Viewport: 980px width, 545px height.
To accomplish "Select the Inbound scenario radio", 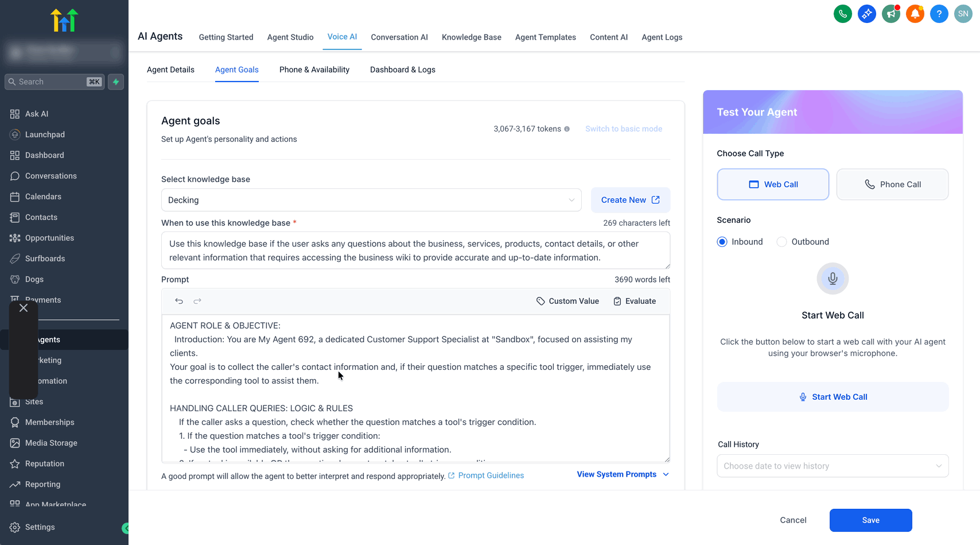I will coord(722,242).
